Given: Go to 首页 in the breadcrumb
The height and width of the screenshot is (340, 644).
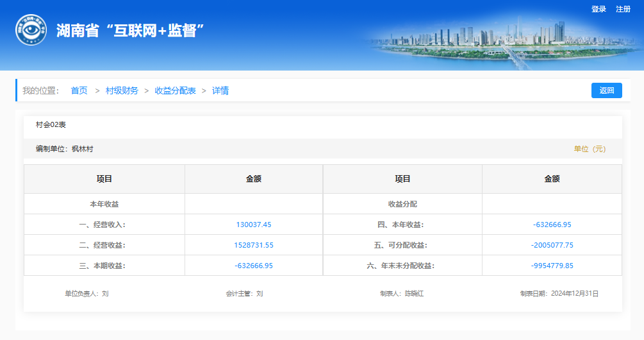Looking at the screenshot, I should [x=79, y=90].
